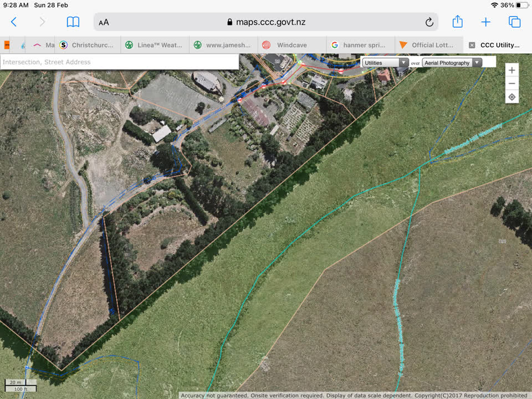
Task: Open the share sheet icon
Action: (x=457, y=22)
